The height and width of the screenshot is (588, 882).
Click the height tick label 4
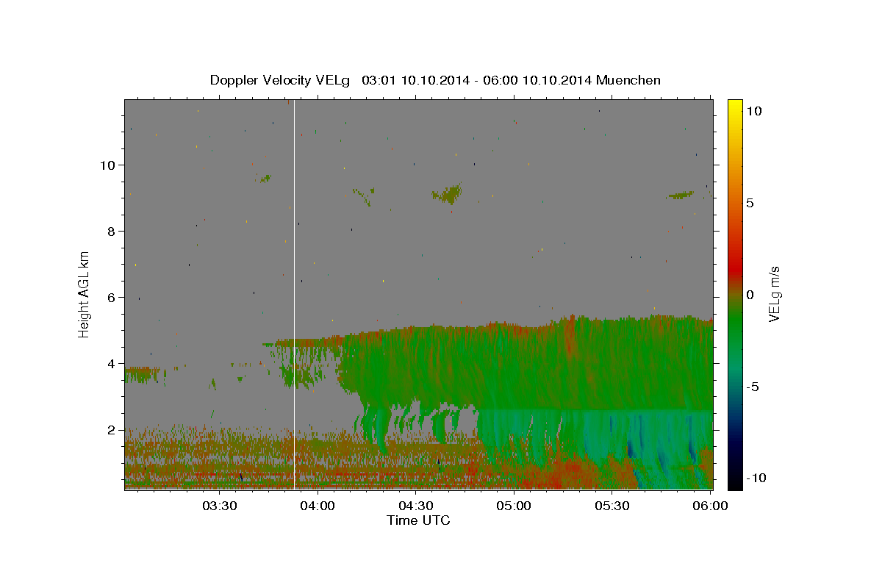(112, 364)
